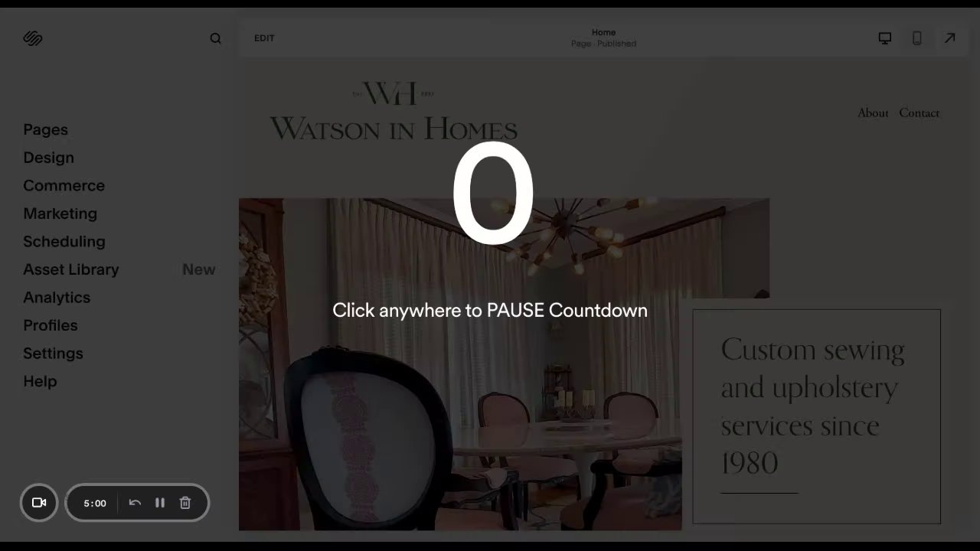The height and width of the screenshot is (551, 980).
Task: Switch to mobile preview icon
Action: [x=917, y=38]
